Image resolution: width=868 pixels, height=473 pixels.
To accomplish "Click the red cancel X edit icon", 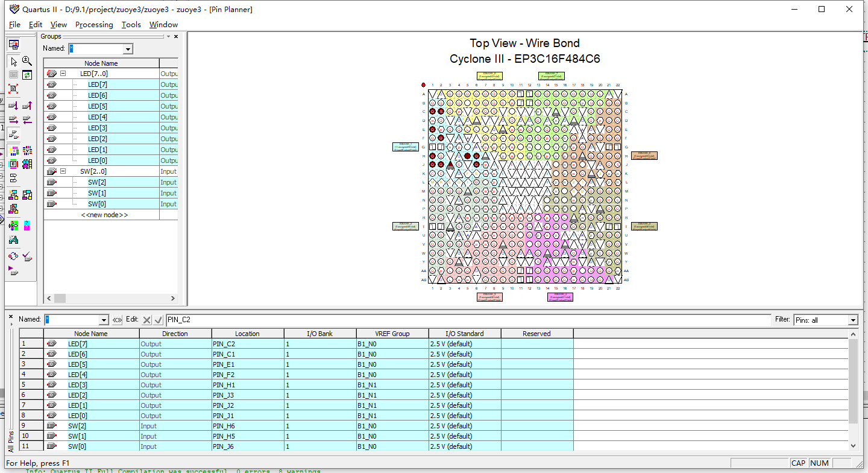I will (x=146, y=320).
